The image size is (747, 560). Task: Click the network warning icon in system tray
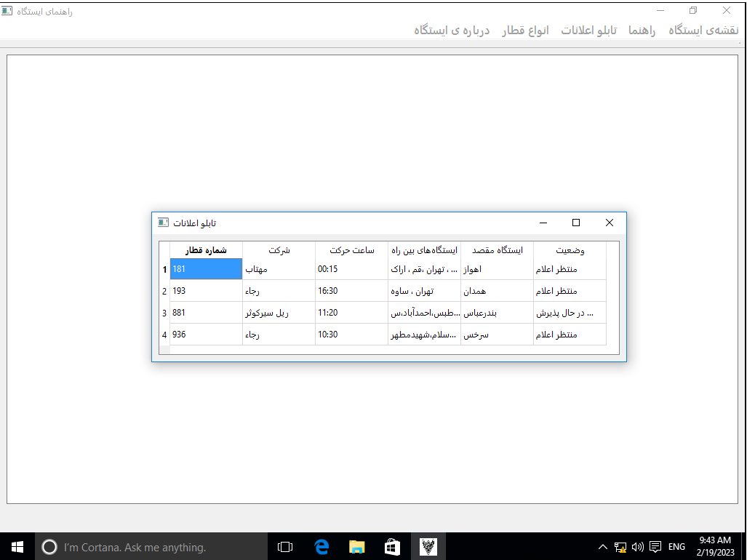click(620, 546)
